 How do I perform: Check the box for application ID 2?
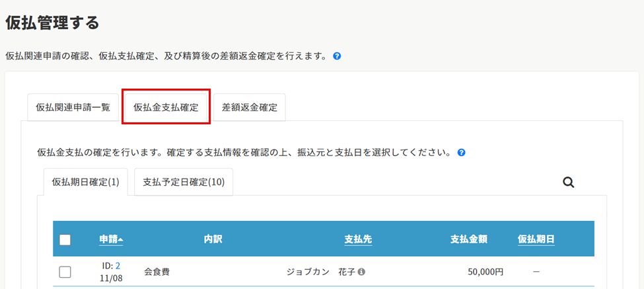pos(65,272)
